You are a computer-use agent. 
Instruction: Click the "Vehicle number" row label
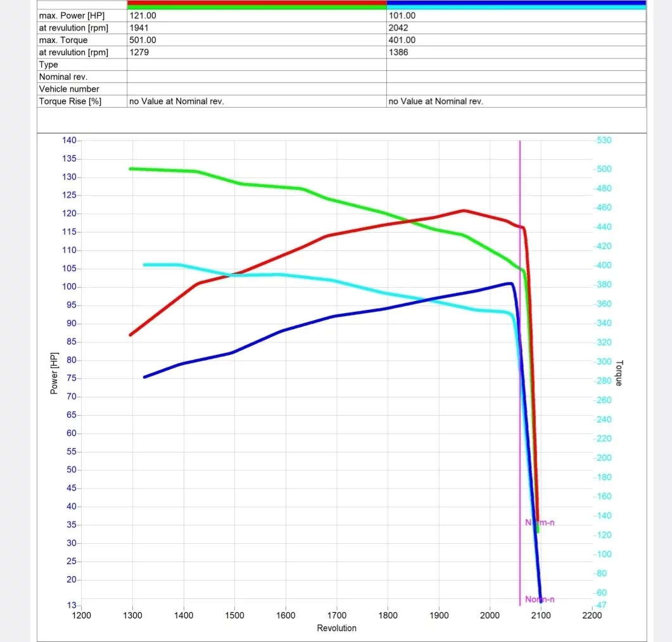[x=69, y=89]
